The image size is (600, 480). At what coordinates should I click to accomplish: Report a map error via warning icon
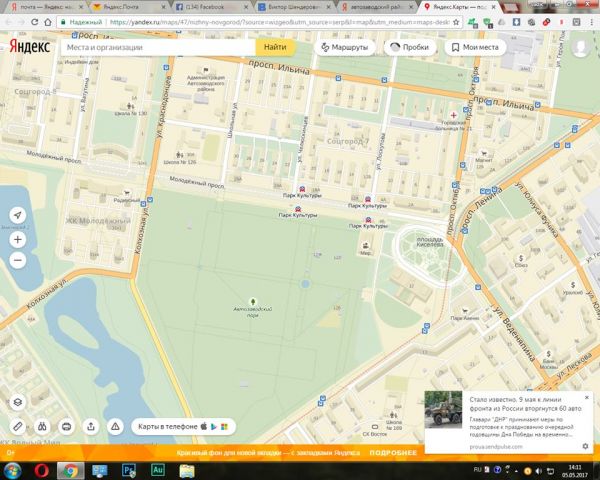click(x=115, y=426)
